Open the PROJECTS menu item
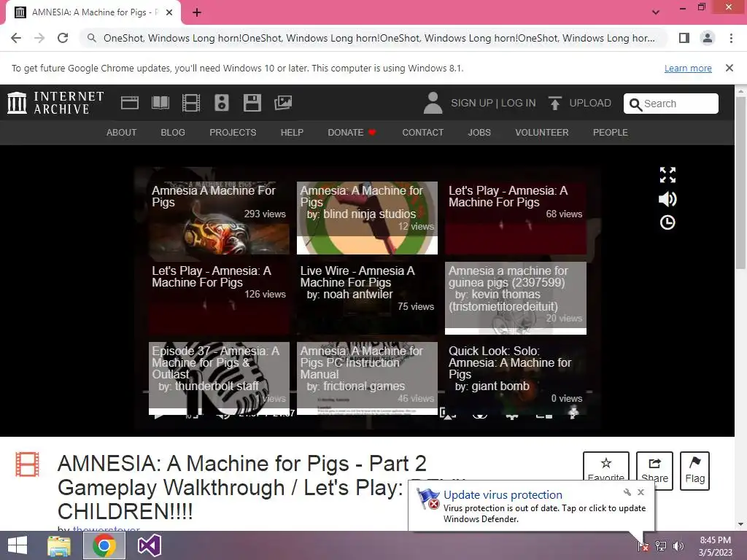Screen dimensions: 747x560 click(233, 133)
